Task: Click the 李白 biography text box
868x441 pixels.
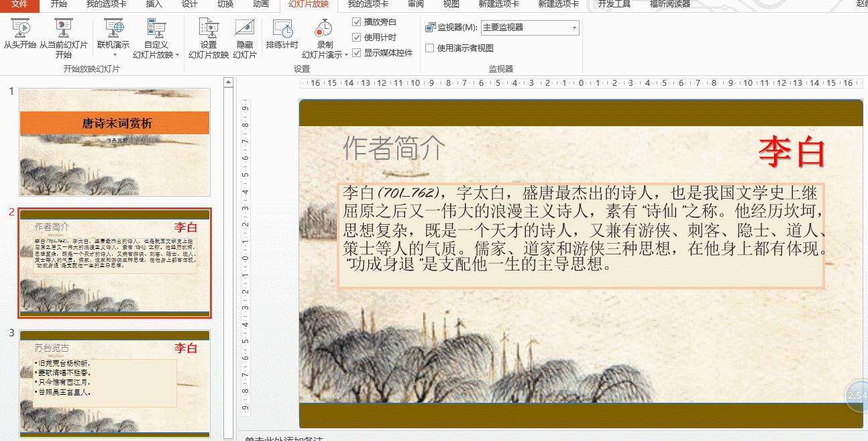Action: 581,235
